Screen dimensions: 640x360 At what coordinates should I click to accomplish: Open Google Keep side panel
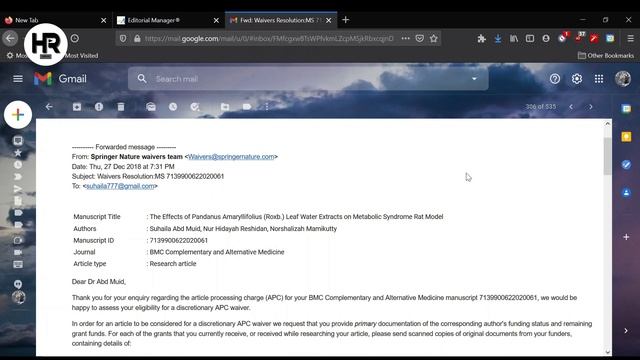(x=626, y=136)
